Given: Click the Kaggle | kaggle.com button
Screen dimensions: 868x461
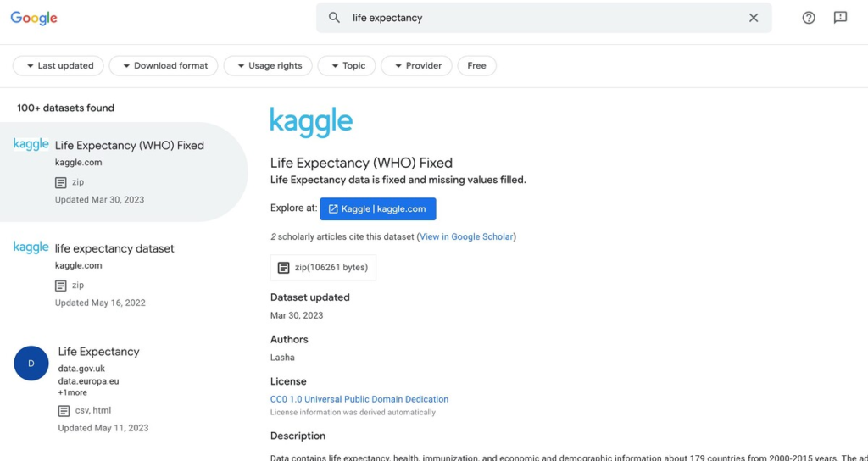Looking at the screenshot, I should pyautogui.click(x=378, y=208).
